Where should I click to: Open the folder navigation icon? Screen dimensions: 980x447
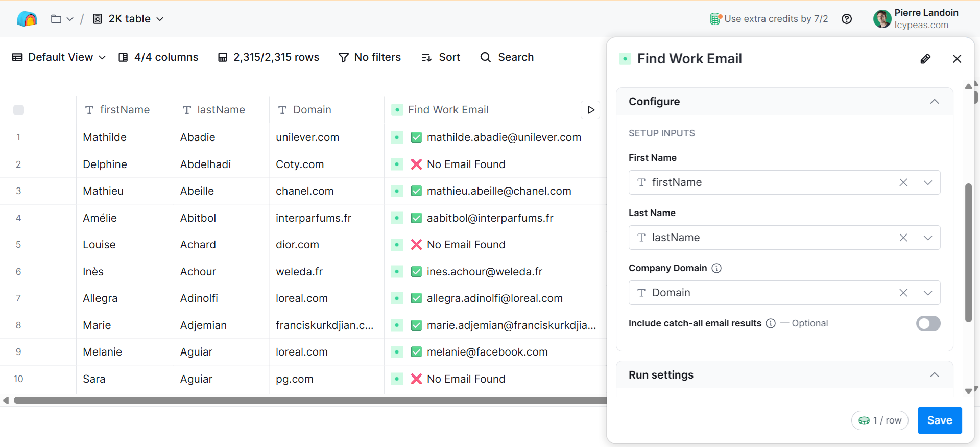pos(56,19)
